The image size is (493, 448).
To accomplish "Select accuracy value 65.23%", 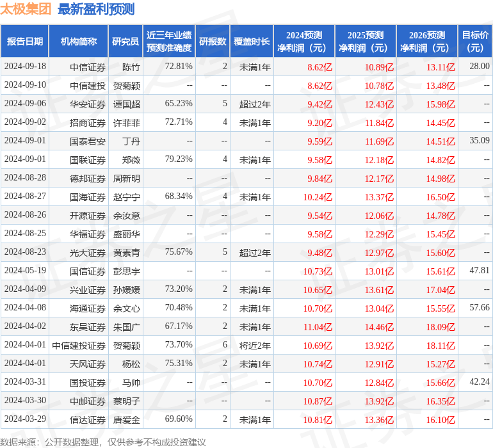I will click(179, 104).
